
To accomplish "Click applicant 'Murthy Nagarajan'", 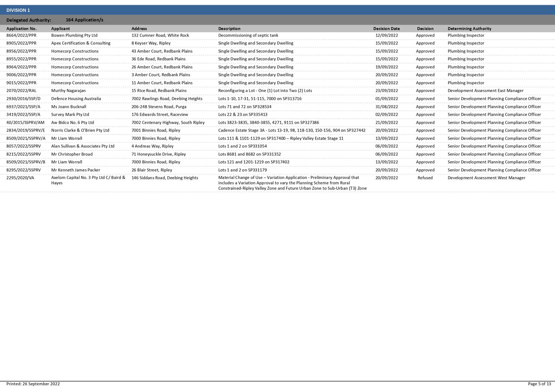I will point(68,90).
